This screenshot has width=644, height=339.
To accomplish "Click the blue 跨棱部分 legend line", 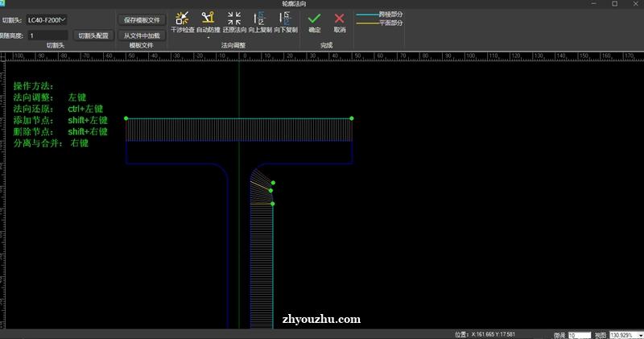I will pos(368,14).
